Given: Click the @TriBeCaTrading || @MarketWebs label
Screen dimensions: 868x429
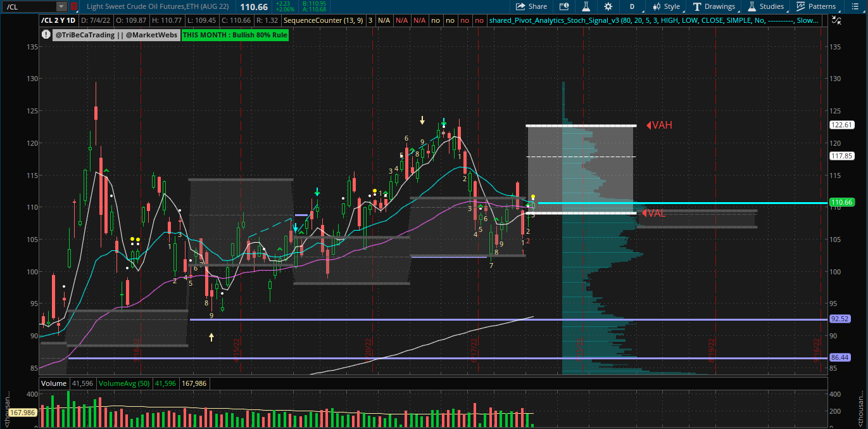Looking at the screenshot, I should pyautogui.click(x=116, y=35).
